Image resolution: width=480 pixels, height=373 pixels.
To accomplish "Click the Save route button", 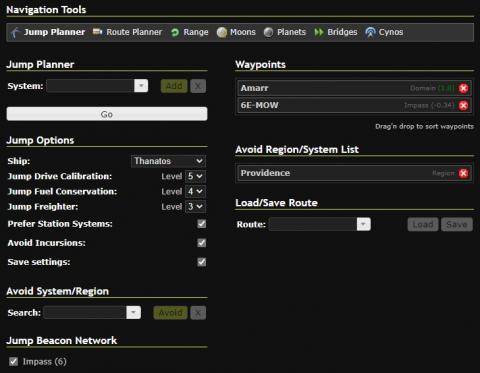I will point(457,224).
